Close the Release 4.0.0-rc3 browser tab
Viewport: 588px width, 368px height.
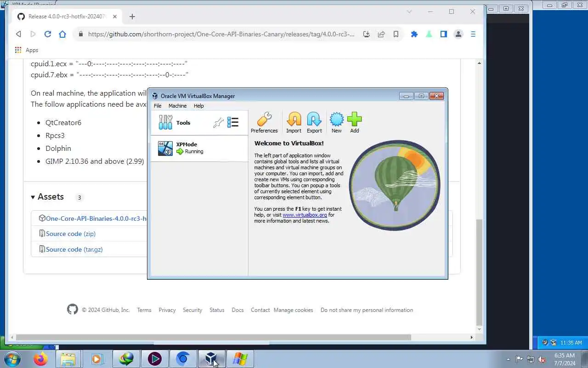pyautogui.click(x=115, y=17)
